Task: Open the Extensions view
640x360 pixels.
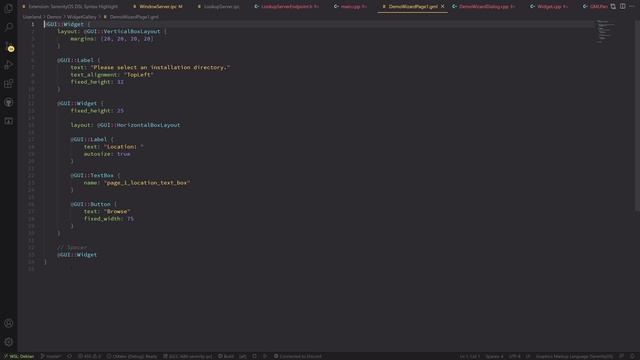Action: [9, 83]
